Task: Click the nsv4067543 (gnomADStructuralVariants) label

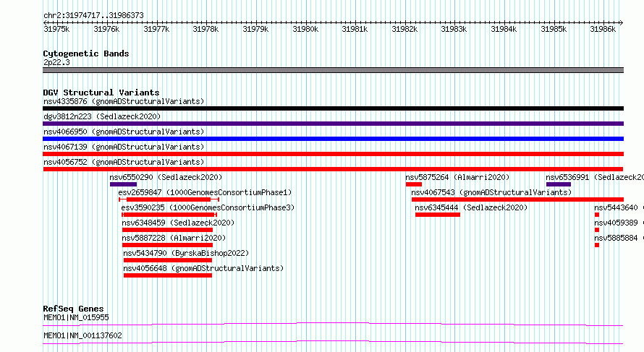Action: click(x=491, y=192)
